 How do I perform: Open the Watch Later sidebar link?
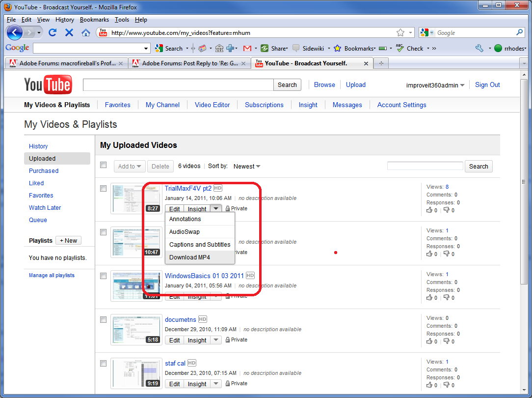tap(45, 207)
